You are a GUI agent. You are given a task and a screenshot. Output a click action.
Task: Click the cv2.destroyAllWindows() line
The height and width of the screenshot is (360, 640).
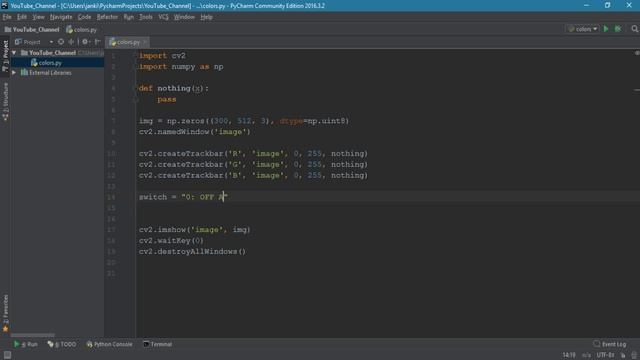(192, 251)
